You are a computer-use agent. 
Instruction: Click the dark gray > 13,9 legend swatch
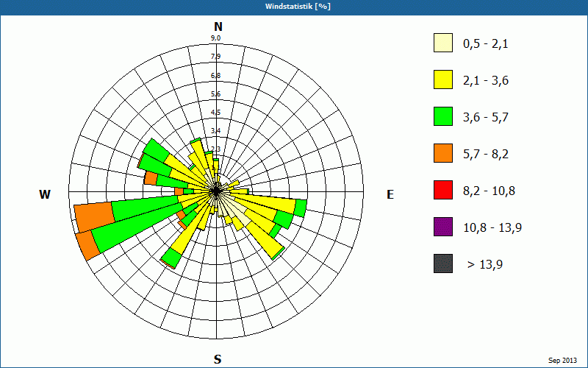pyautogui.click(x=443, y=263)
